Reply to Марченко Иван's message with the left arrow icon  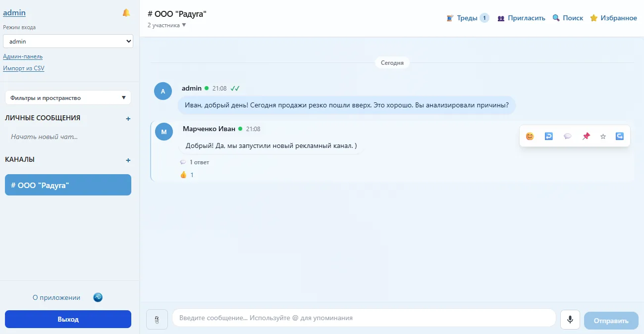[x=548, y=136]
